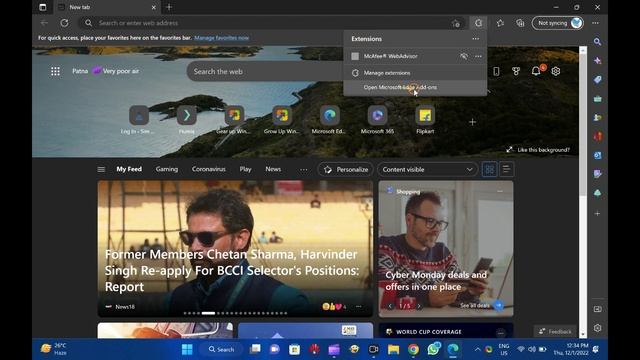Open the Feedback button

click(x=555, y=331)
